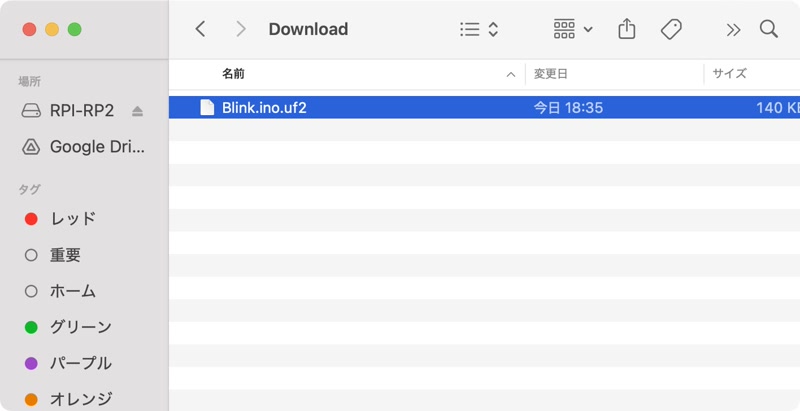Select RPI-RP2 in the sidebar
This screenshot has width=800, height=411.
(81, 111)
